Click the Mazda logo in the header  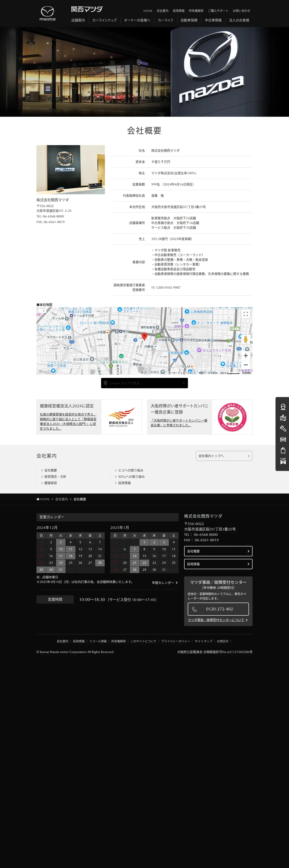(x=47, y=14)
